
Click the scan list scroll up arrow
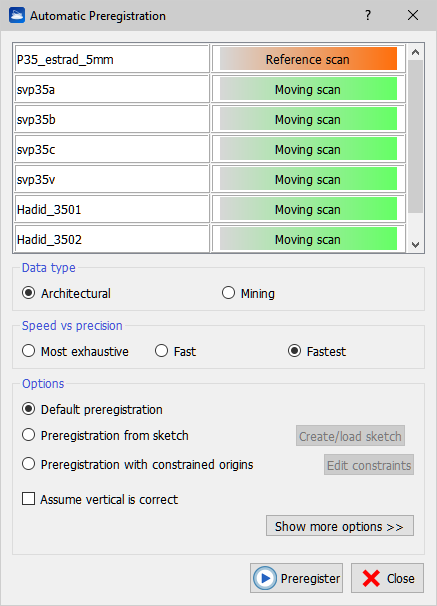coord(415,52)
